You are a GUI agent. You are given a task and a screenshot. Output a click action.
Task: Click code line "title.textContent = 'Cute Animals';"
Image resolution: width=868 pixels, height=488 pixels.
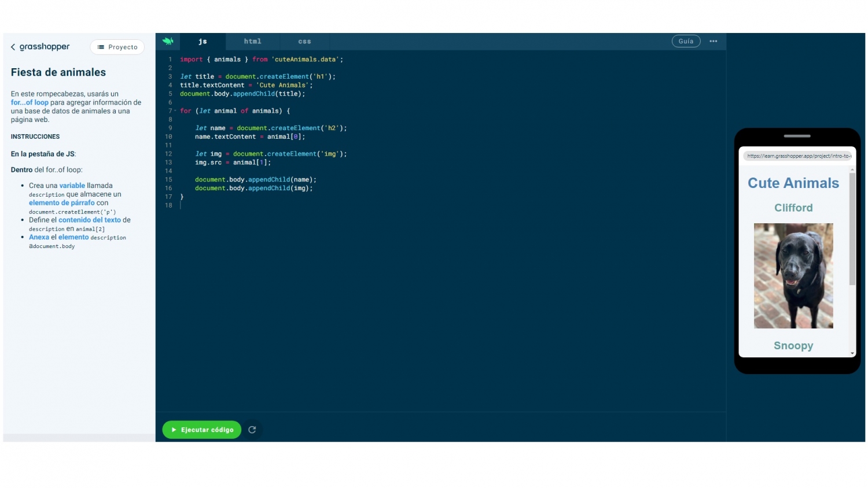[247, 85]
